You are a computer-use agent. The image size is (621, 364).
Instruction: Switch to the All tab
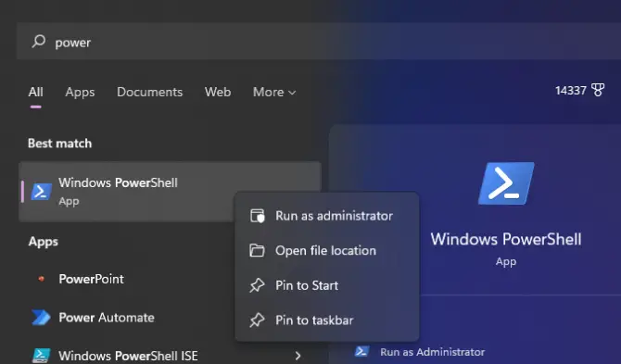(35, 93)
